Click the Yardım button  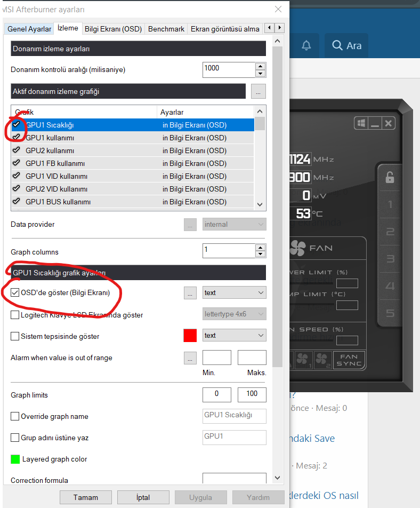click(258, 497)
